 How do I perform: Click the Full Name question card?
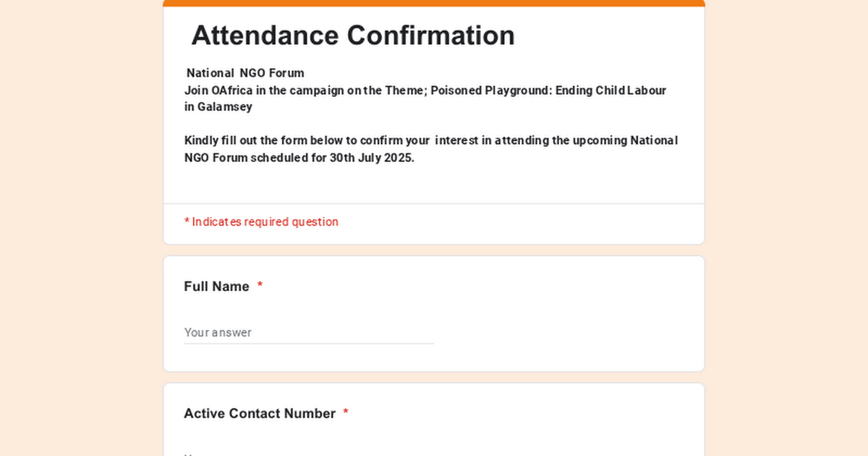pyautogui.click(x=434, y=313)
